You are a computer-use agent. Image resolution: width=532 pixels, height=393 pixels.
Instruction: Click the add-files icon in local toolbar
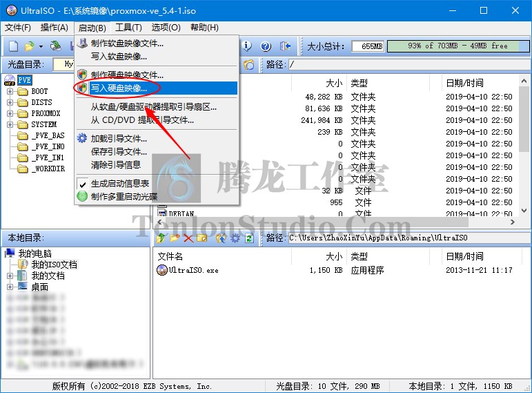click(x=221, y=238)
